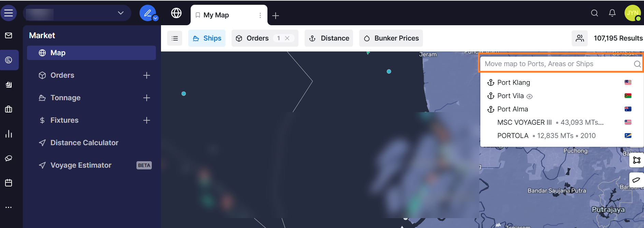Click the mail icon in left sidebar
Screen dimensions: 644x228
click(x=9, y=35)
